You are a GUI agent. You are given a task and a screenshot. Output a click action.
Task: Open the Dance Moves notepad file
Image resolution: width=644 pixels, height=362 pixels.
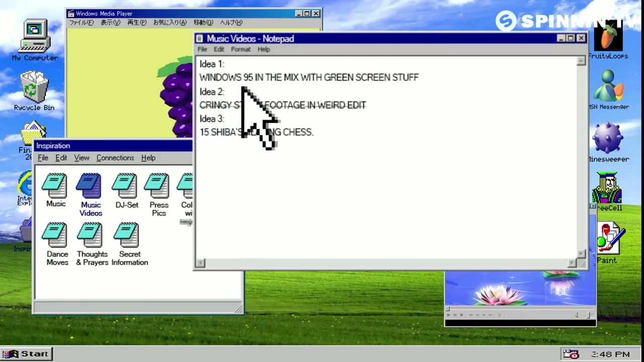pos(56,240)
